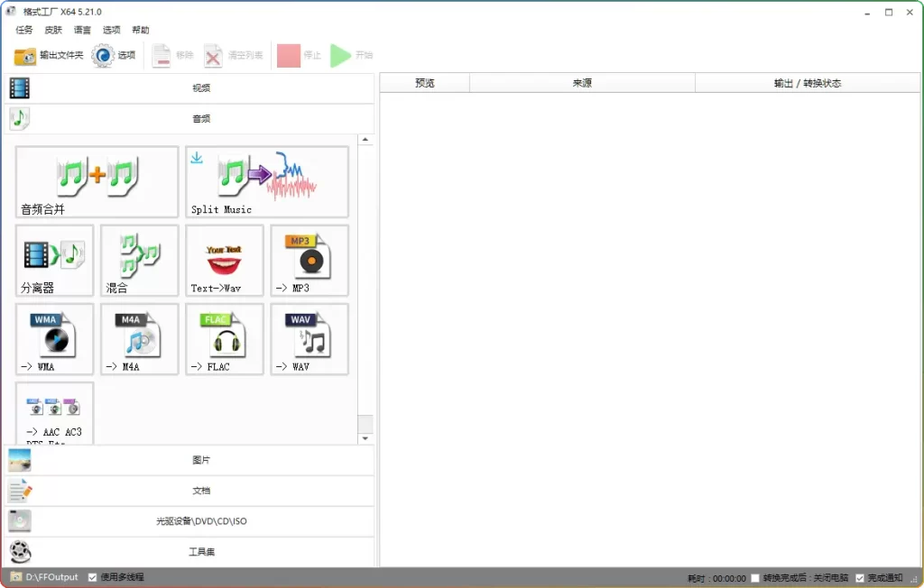
Task: Open the 混合 audio mix tool
Action: (x=139, y=261)
